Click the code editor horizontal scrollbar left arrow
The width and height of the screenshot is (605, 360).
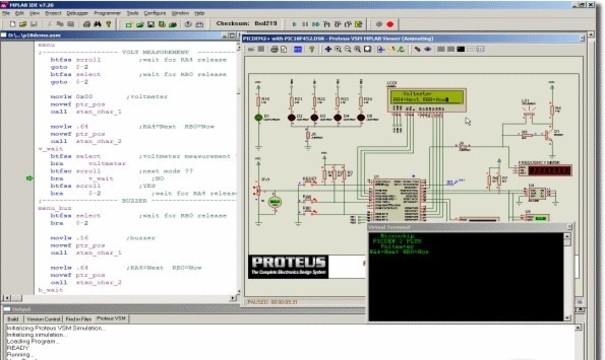click(7, 298)
